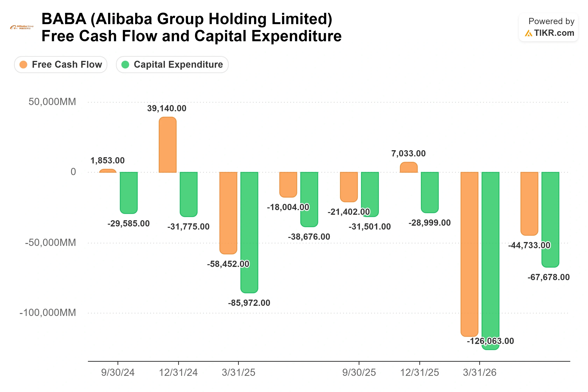
Task: Click the -44,733.00 orange bar
Action: 529,204
